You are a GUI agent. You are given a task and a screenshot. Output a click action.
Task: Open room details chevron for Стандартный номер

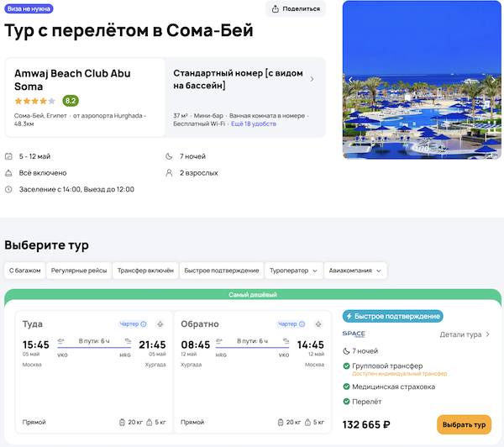[x=312, y=79]
